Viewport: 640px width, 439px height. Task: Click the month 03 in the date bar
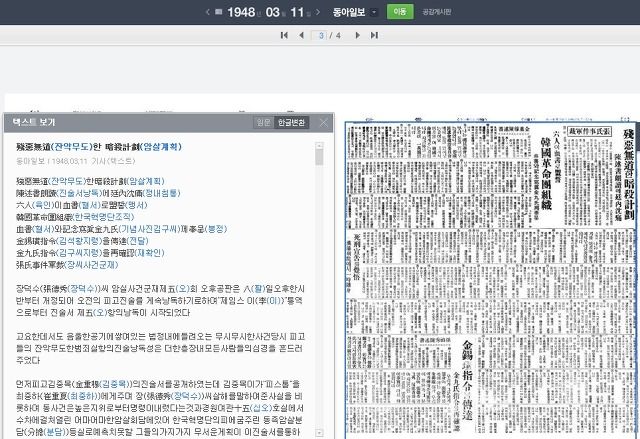point(272,12)
